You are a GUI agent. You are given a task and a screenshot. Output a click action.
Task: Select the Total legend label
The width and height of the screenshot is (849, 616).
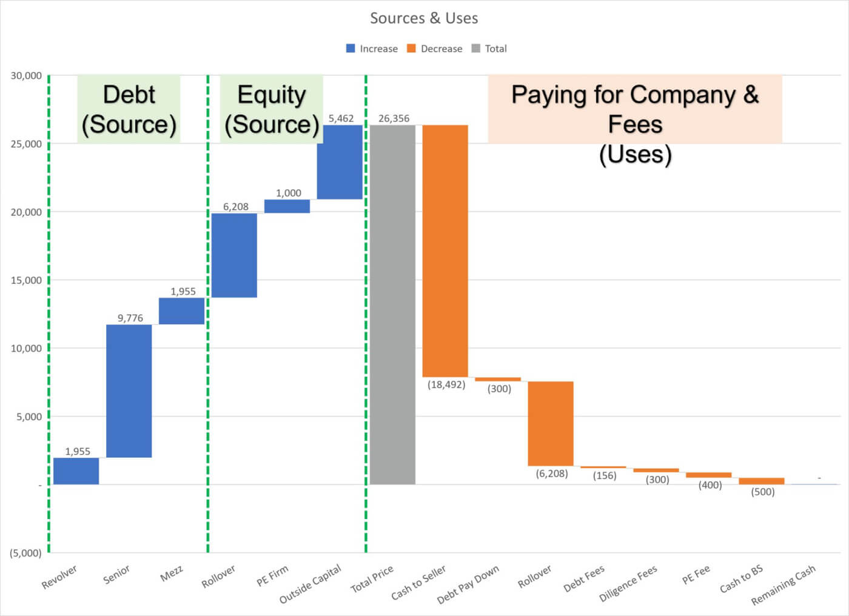pyautogui.click(x=495, y=49)
